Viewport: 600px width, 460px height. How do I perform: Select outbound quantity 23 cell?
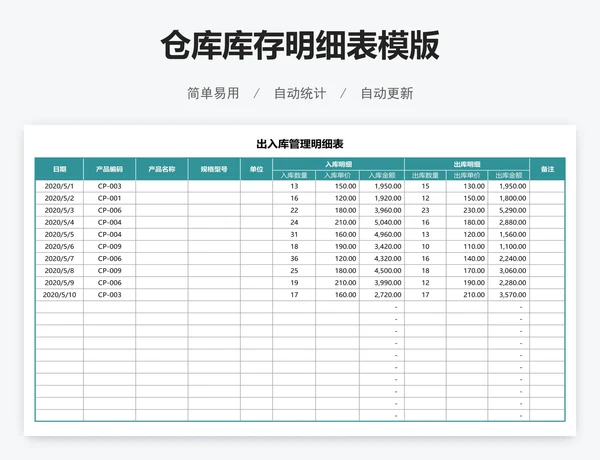(x=425, y=210)
